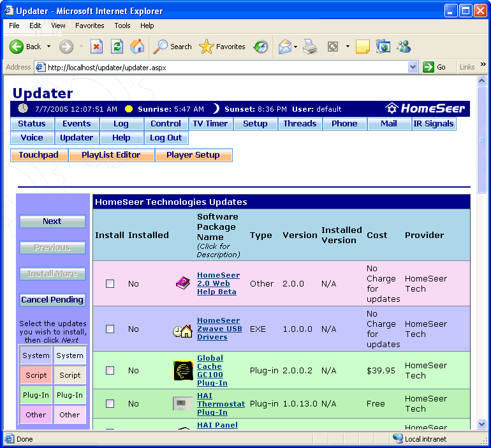Screen dimensions: 491x448
Task: Check install box for HomeSeer Web Help
Action: tap(110, 283)
